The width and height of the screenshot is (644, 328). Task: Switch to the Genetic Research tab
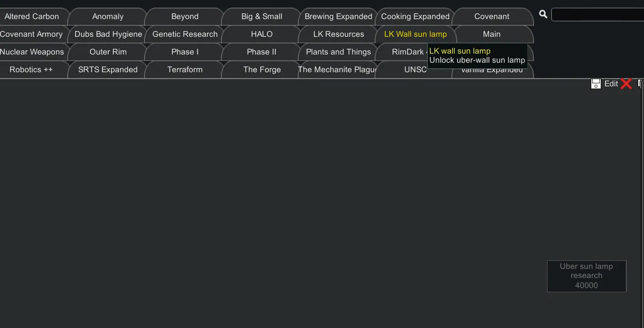[x=185, y=35]
